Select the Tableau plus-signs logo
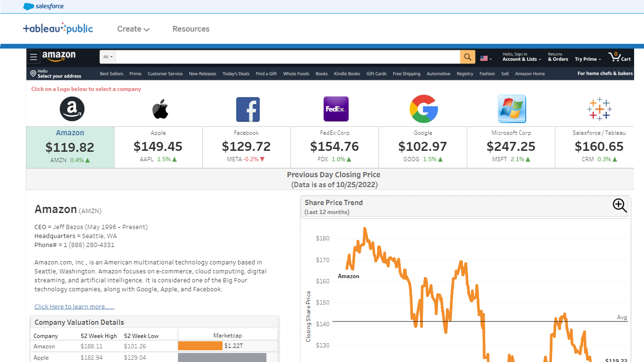The width and height of the screenshot is (644, 362). click(599, 109)
